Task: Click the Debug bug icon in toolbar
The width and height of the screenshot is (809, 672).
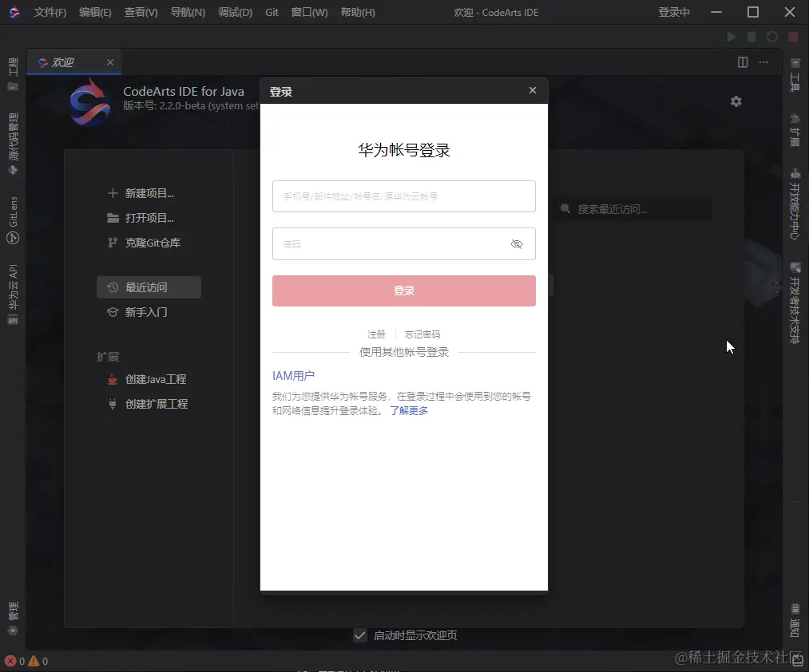Action: [751, 37]
